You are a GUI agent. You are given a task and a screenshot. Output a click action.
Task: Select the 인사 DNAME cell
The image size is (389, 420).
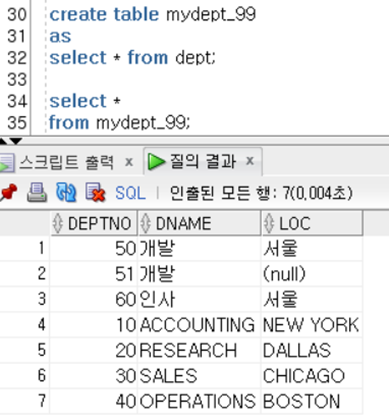199,299
